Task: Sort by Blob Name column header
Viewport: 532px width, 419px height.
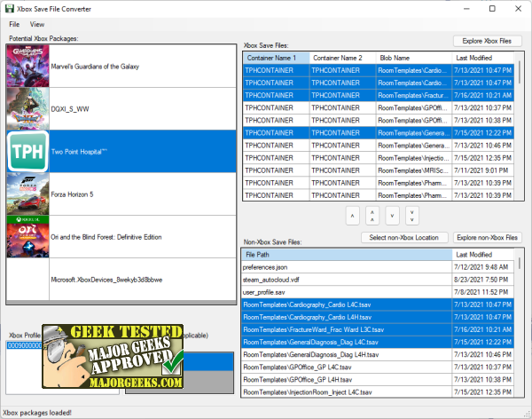Action: pyautogui.click(x=414, y=58)
